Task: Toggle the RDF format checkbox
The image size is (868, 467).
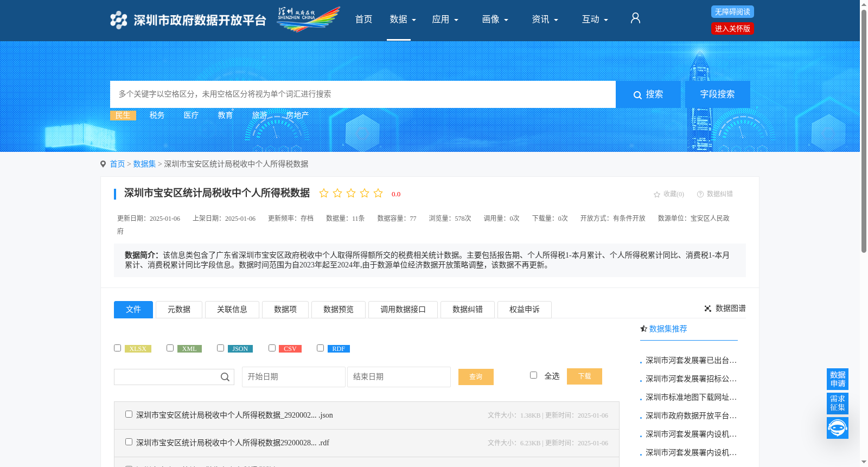Action: click(320, 348)
